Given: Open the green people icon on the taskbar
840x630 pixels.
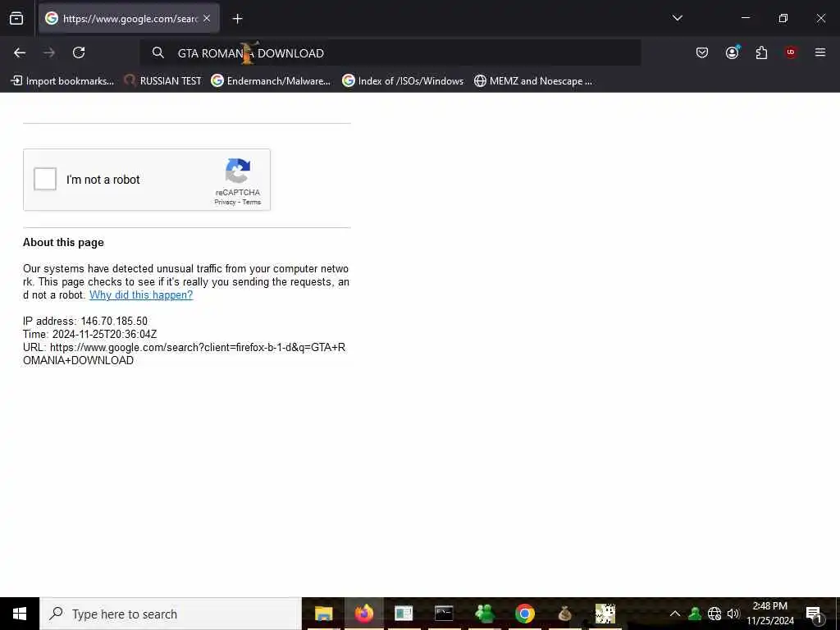Looking at the screenshot, I should tap(484, 614).
